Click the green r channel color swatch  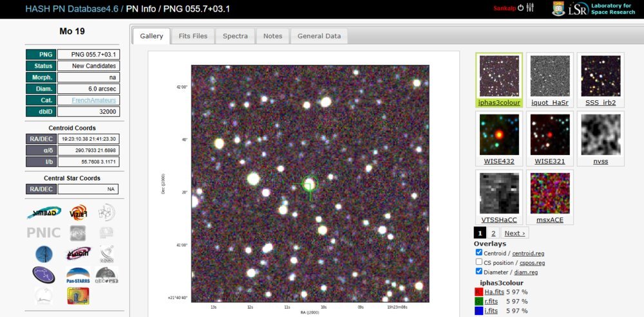point(478,302)
